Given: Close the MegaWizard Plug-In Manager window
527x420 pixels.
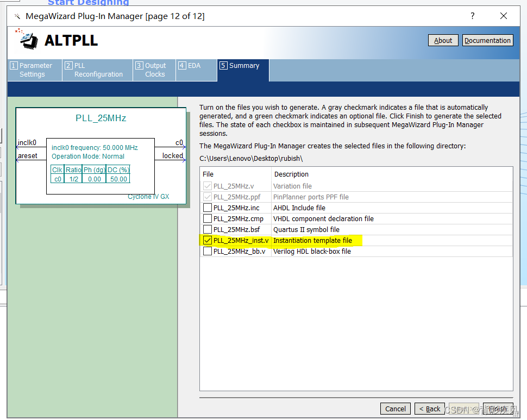Looking at the screenshot, I should (504, 16).
